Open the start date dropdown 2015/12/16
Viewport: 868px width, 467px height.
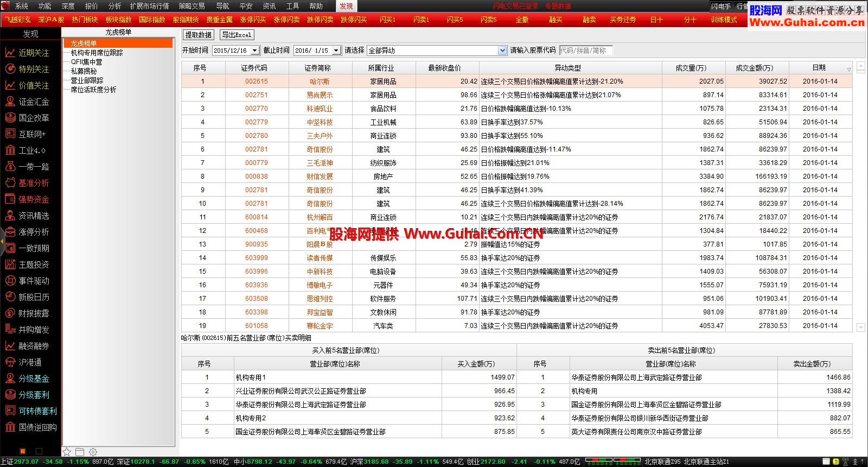tap(254, 51)
